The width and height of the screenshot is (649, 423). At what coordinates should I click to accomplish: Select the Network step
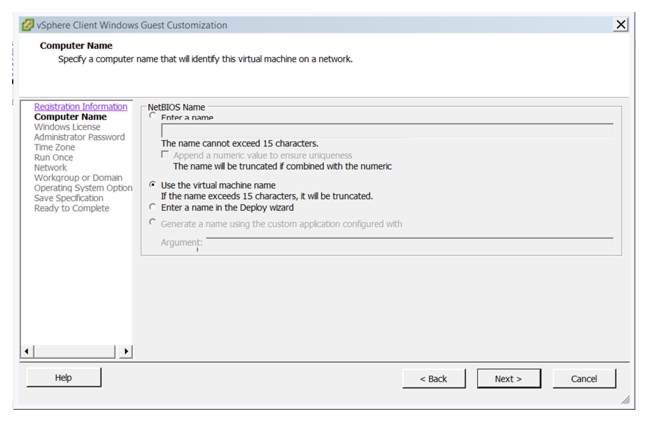50,168
